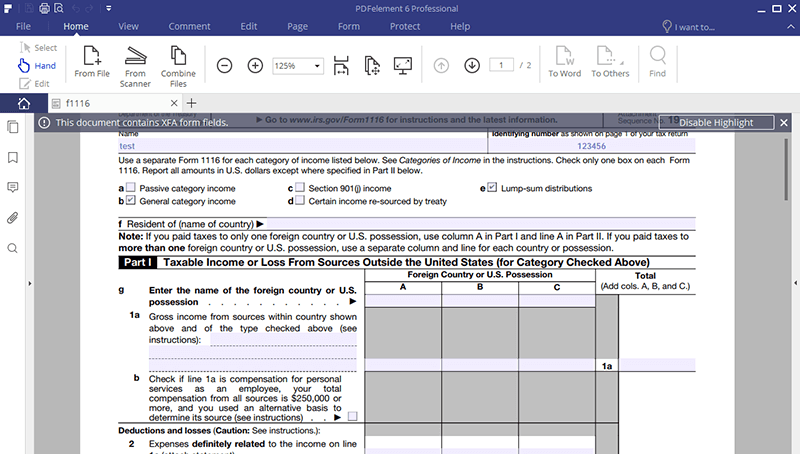Check Certain income re-sourced by treaty box

point(300,200)
